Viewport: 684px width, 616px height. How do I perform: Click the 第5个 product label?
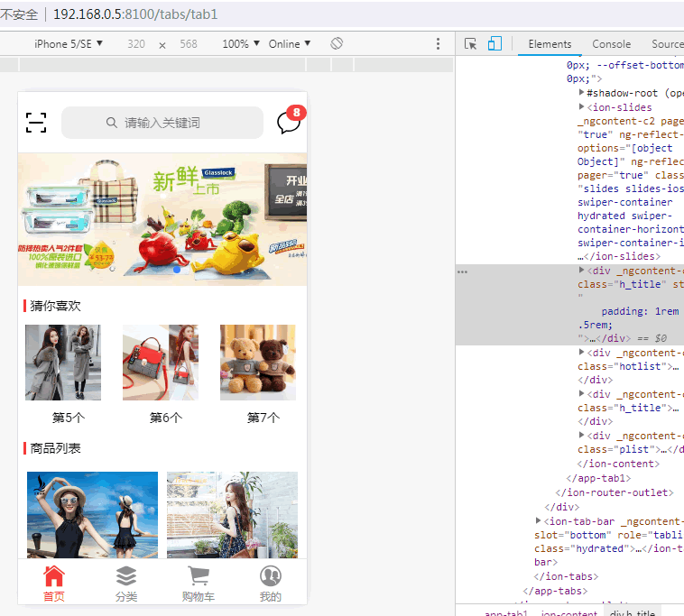pyautogui.click(x=69, y=418)
